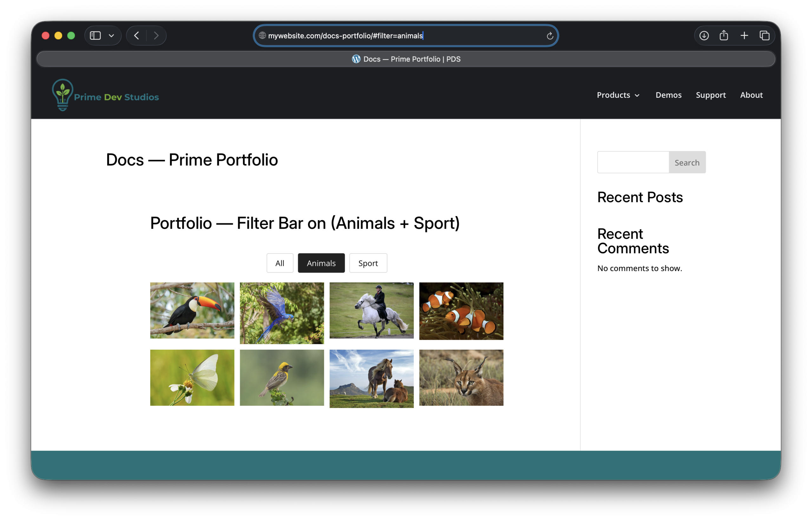
Task: Open the Support menu item
Action: pos(710,95)
